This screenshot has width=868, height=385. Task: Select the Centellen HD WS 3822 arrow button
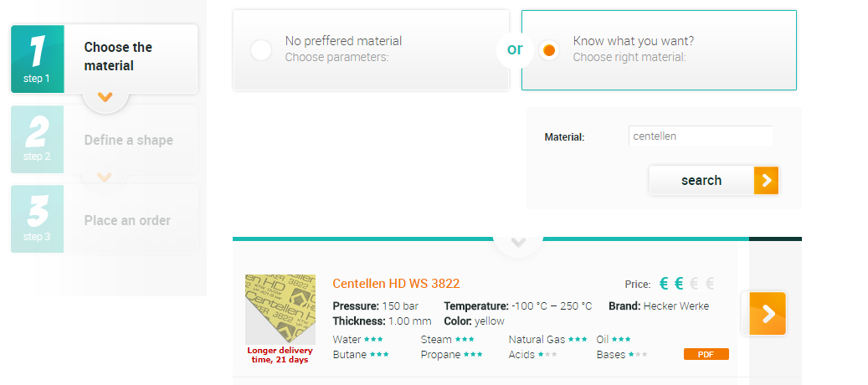tap(768, 314)
